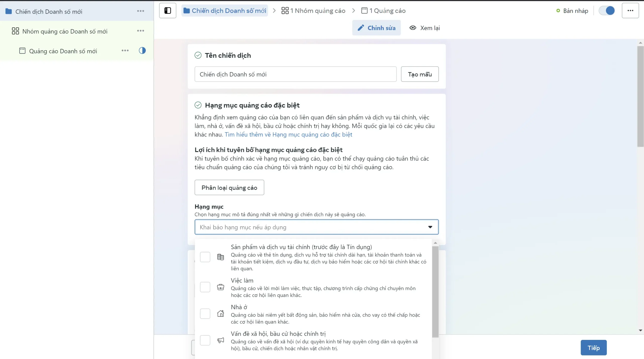The width and height of the screenshot is (644, 359).
Task: Select Nhóm quảng cáo Doanh số mới tree item
Action: (76, 31)
